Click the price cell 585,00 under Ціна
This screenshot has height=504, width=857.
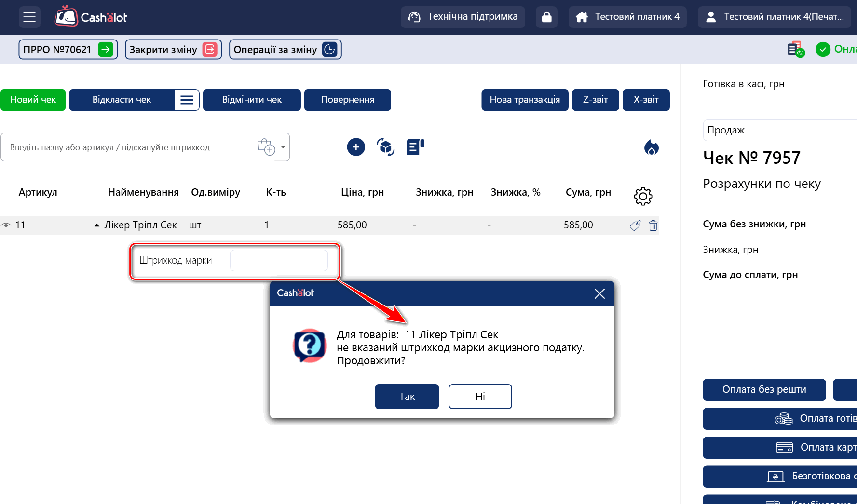tap(352, 225)
